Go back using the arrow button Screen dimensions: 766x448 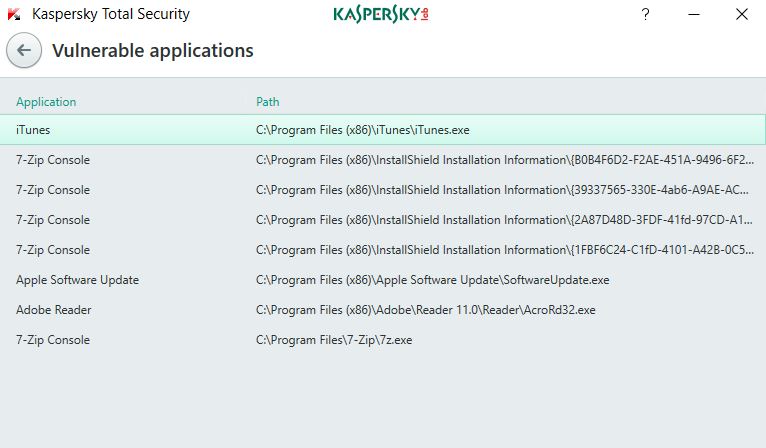coord(23,50)
